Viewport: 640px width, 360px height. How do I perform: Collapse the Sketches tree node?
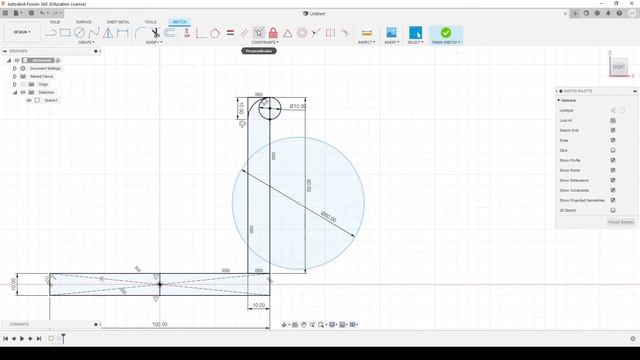pyautogui.click(x=15, y=92)
